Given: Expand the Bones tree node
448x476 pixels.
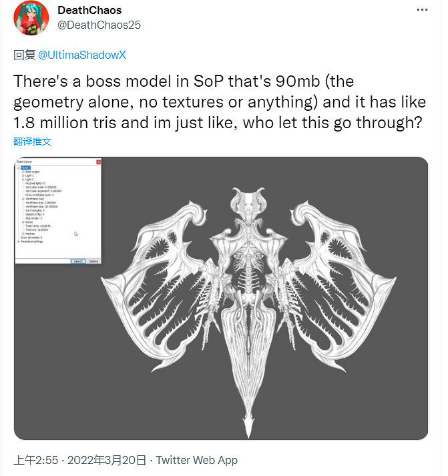Looking at the screenshot, I should (x=23, y=222).
